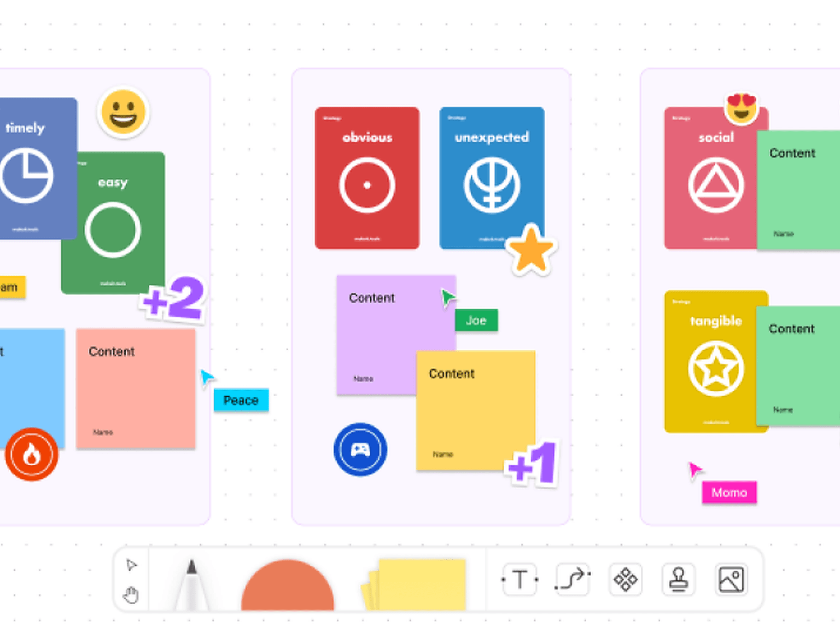Click the partially visible yellow name tag

click(12, 287)
